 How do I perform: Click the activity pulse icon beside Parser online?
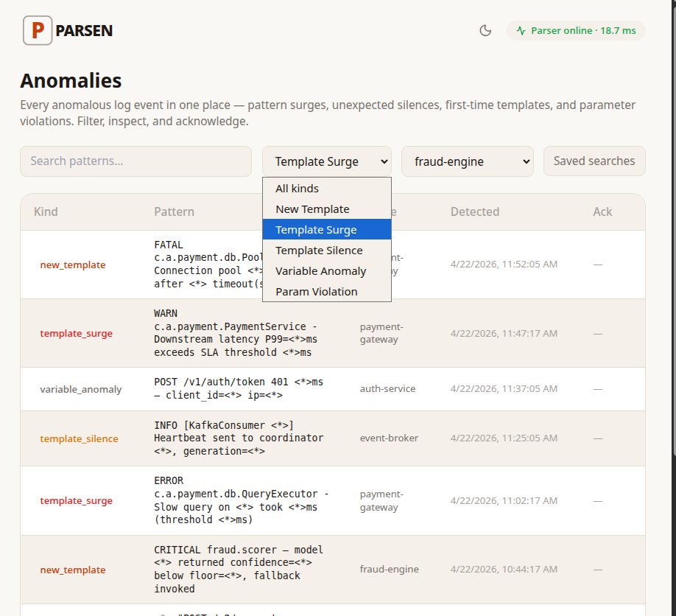click(x=521, y=31)
